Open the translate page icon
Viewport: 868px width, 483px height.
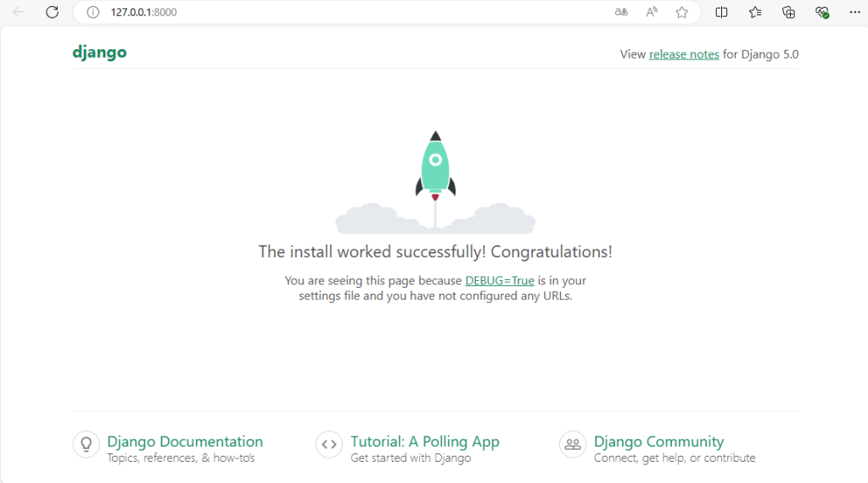(x=621, y=12)
